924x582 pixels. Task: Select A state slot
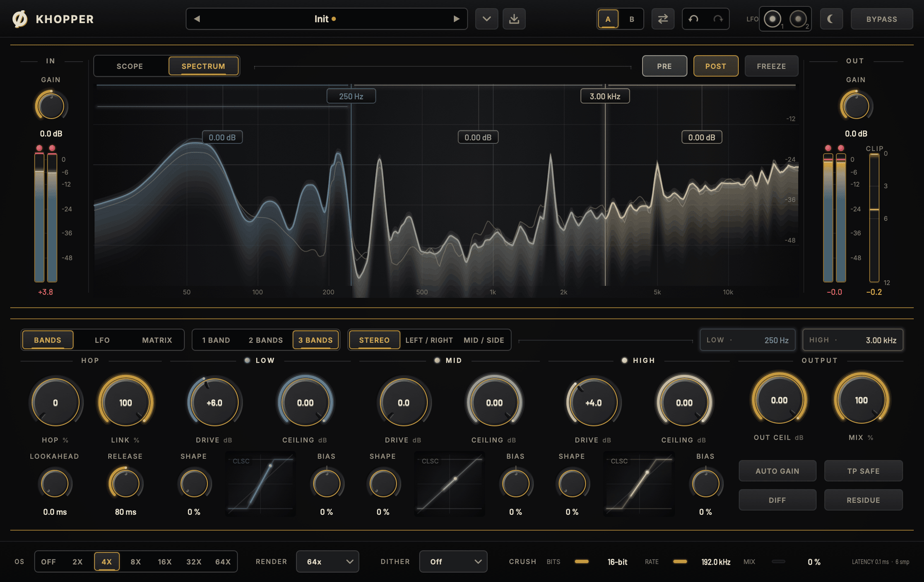pos(608,19)
